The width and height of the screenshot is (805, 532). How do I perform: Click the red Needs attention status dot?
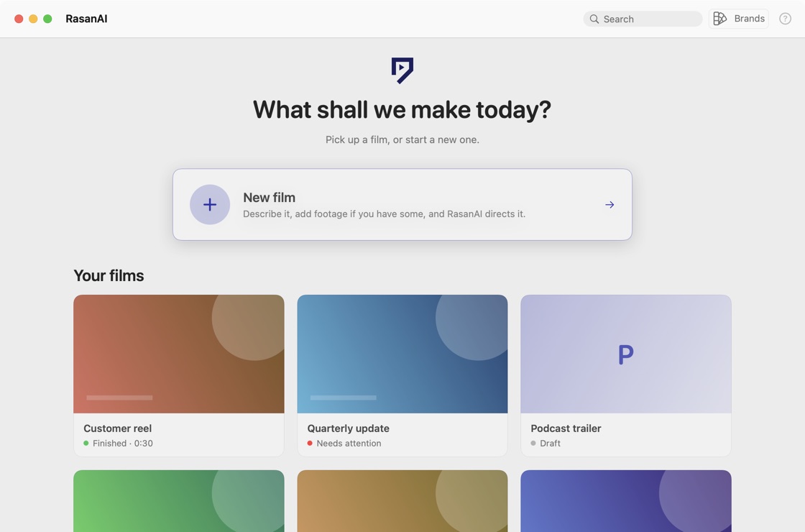click(x=310, y=443)
